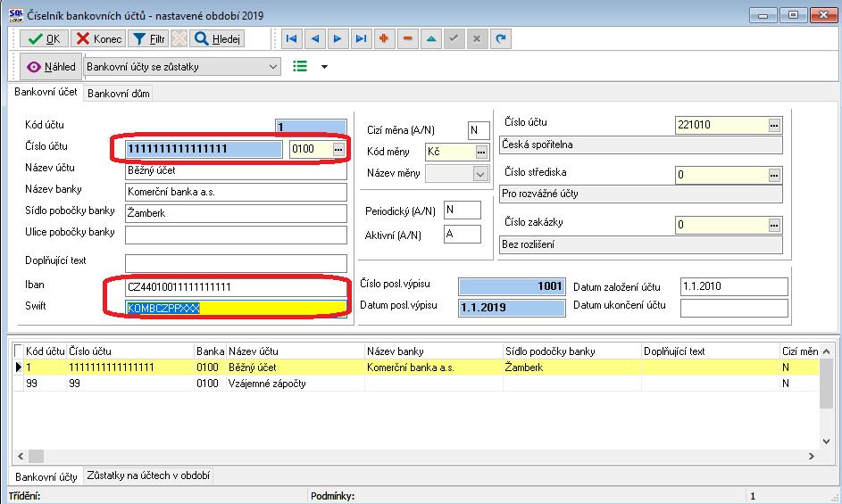842x504 pixels.
Task: Sort by Kód účtu column header
Action: pyautogui.click(x=46, y=351)
